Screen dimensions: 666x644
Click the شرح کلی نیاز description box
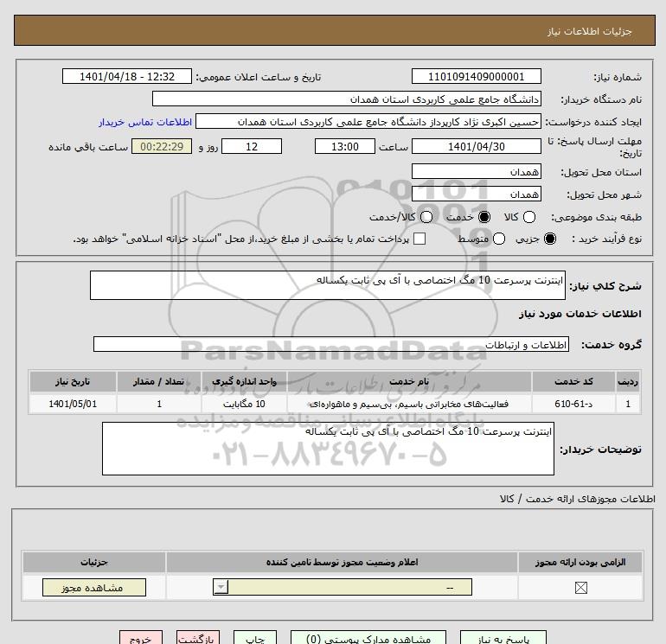(x=328, y=285)
